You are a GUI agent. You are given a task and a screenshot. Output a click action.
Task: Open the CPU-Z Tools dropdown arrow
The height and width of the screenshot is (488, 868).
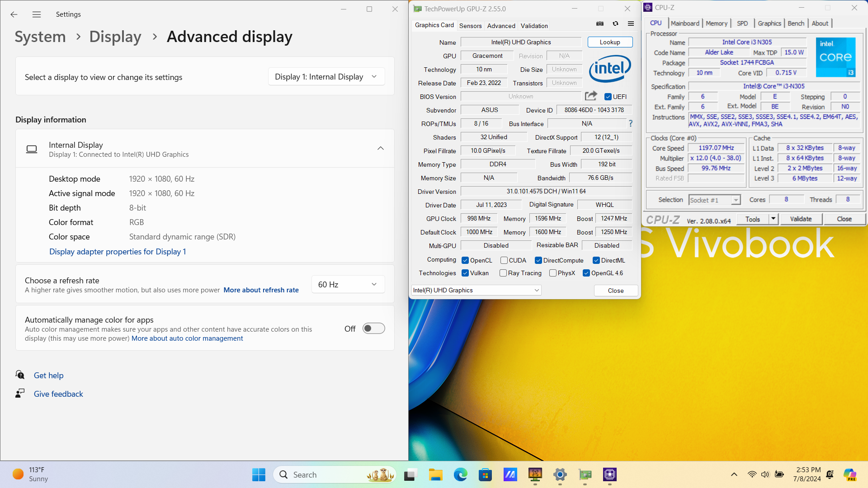773,219
